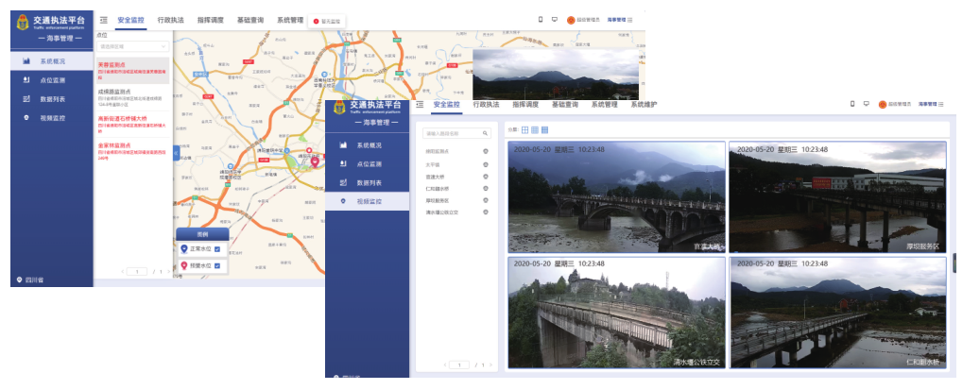Open 海事管理 dropdown in top-right header
Screen dimensions: 980x390
[x=619, y=19]
